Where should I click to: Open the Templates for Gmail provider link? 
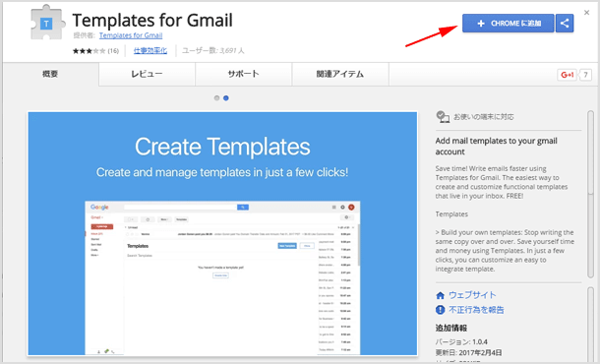pyautogui.click(x=131, y=35)
